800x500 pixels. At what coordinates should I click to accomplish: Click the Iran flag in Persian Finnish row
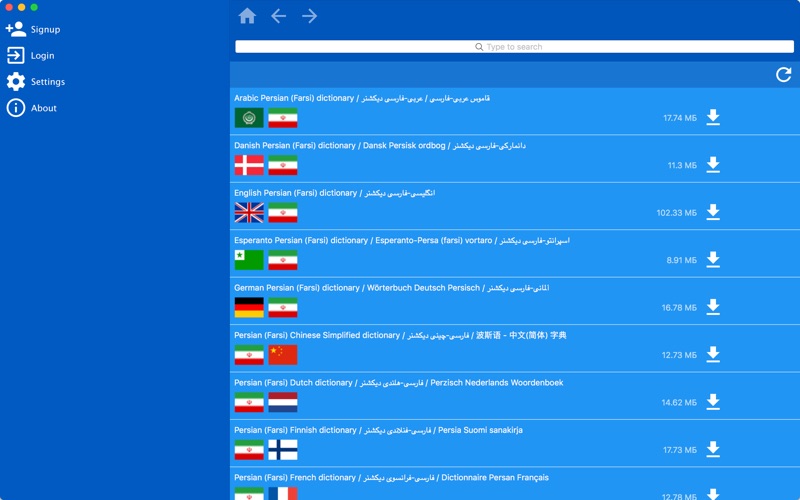point(249,450)
